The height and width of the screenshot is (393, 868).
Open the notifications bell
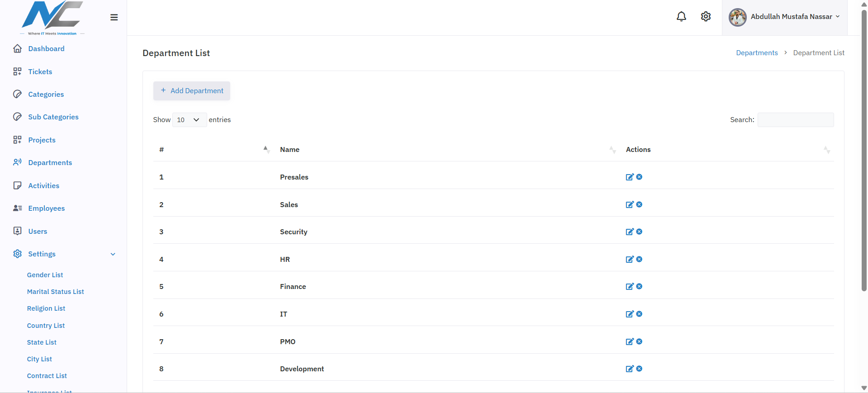coord(681,17)
